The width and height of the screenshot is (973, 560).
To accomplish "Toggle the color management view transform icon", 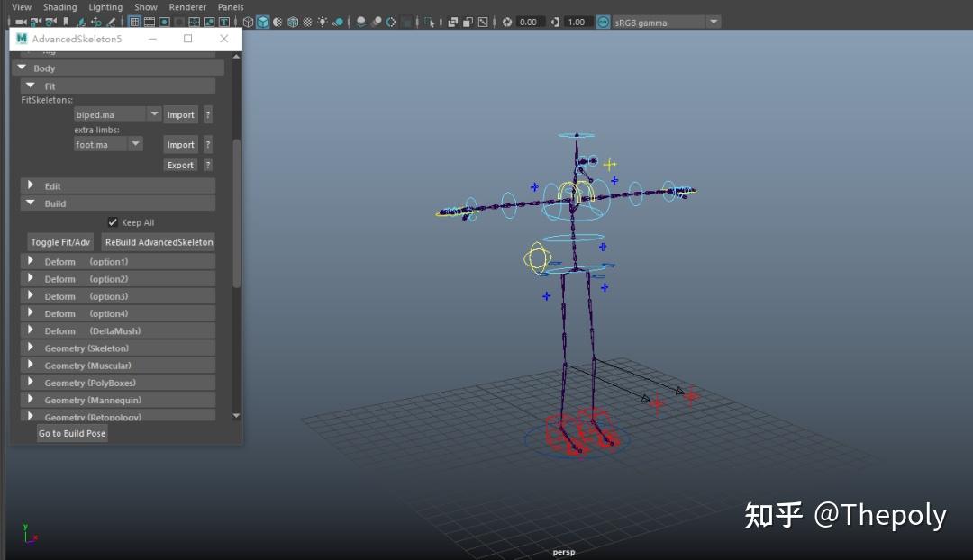I will coord(603,22).
